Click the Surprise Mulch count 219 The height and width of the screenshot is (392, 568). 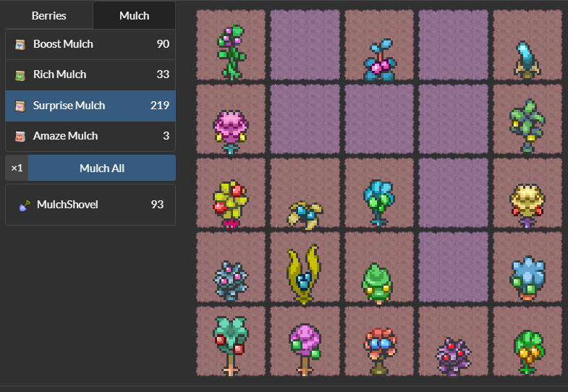[x=160, y=106]
